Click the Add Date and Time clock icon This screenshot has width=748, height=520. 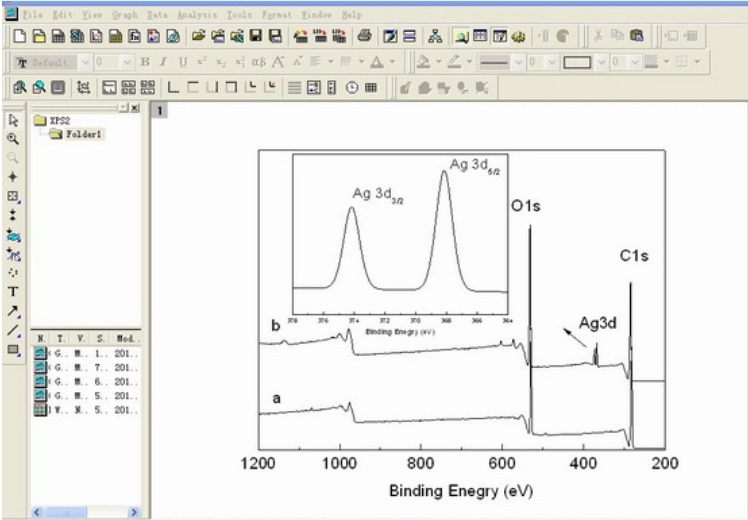(x=352, y=87)
